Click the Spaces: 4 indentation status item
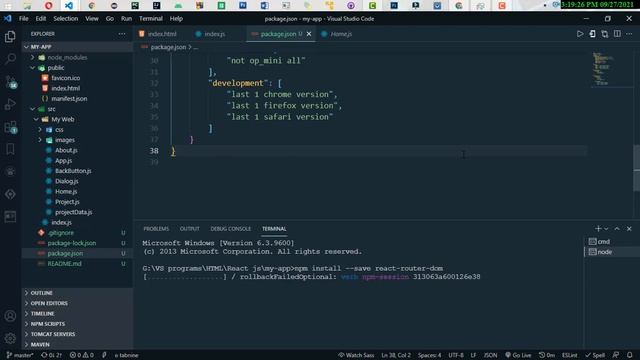The image size is (640, 360). coord(429,355)
